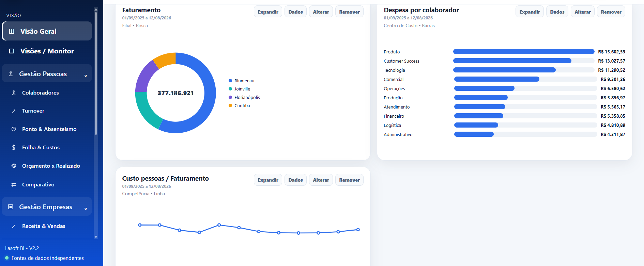
Task: Click the Tecnologia row label
Action: (x=394, y=70)
